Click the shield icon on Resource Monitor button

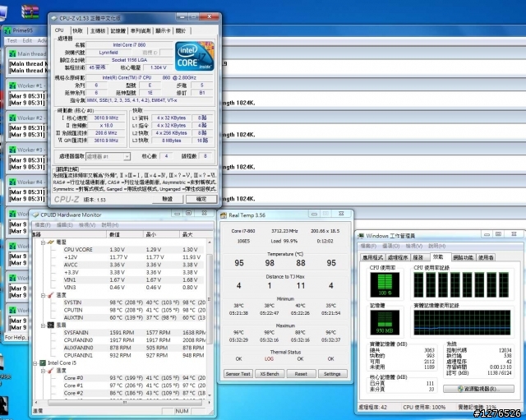pos(460,389)
